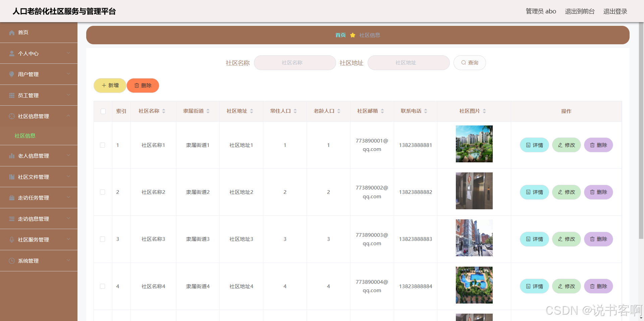Sort by 隶属街道 column arrows

click(x=208, y=111)
